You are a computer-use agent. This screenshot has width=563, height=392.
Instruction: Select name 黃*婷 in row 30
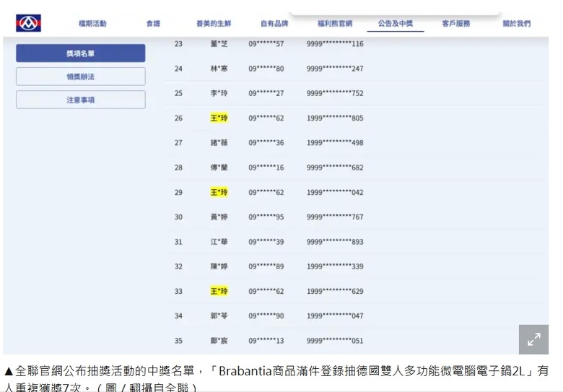pyautogui.click(x=219, y=217)
